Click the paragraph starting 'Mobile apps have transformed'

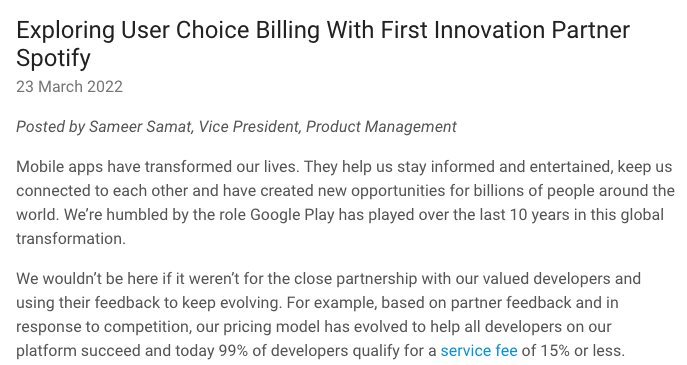[345, 203]
